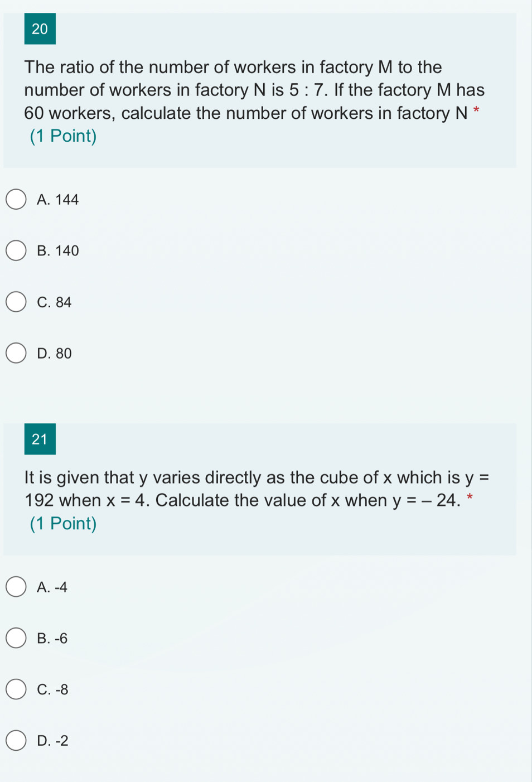Click the question number 21 badge

pos(40,440)
